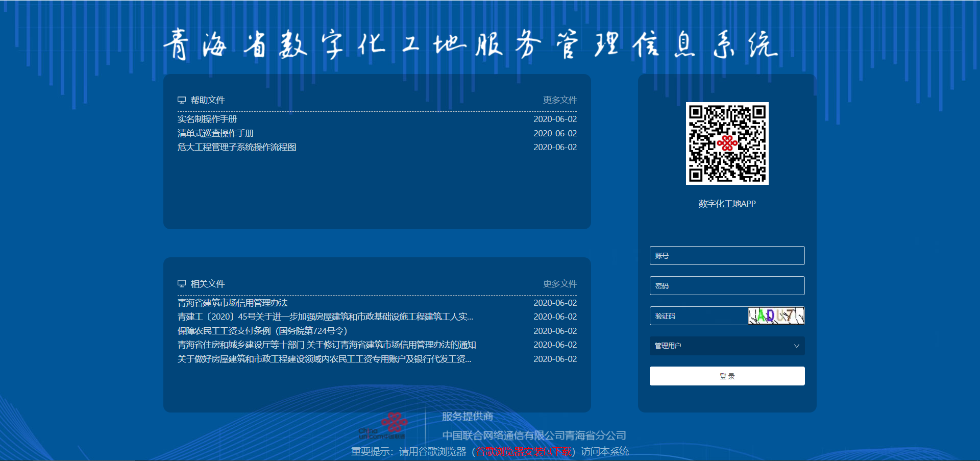980x461 pixels.
Task: Click 中国联合网络通信有限公司青海省分公司 text
Action: point(534,435)
